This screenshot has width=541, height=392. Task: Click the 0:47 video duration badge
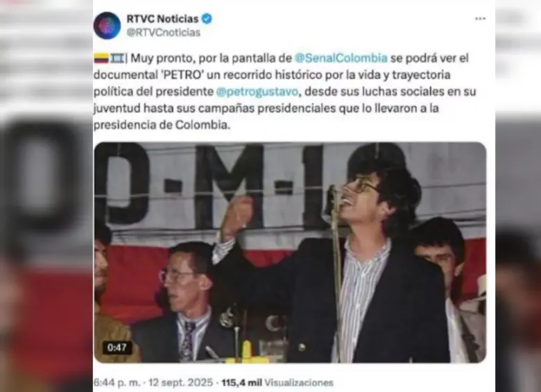(x=117, y=348)
